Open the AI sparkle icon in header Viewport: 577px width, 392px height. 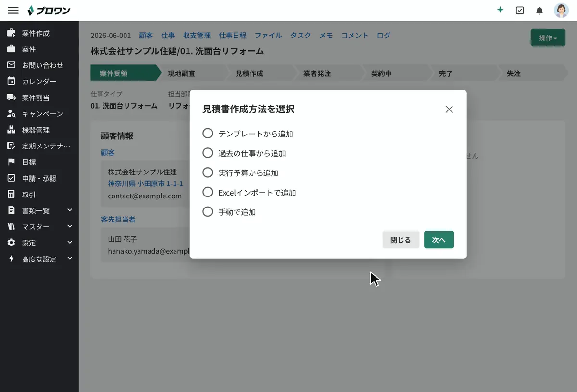coord(500,10)
